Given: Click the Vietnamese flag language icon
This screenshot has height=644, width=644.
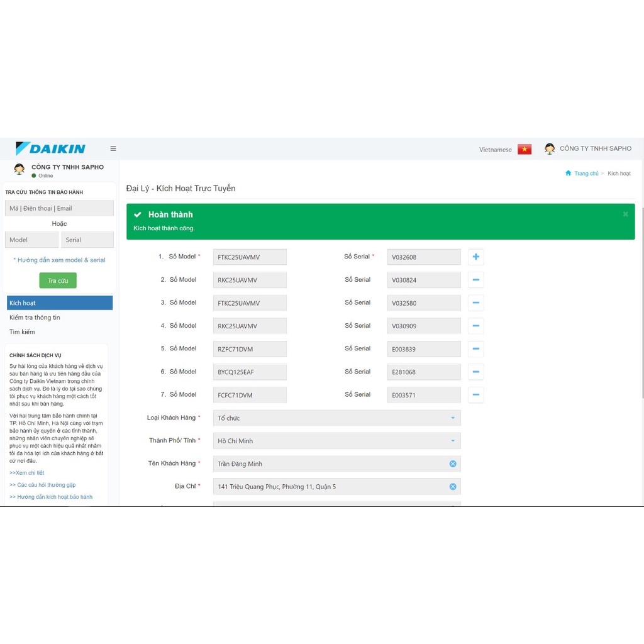Looking at the screenshot, I should [525, 150].
